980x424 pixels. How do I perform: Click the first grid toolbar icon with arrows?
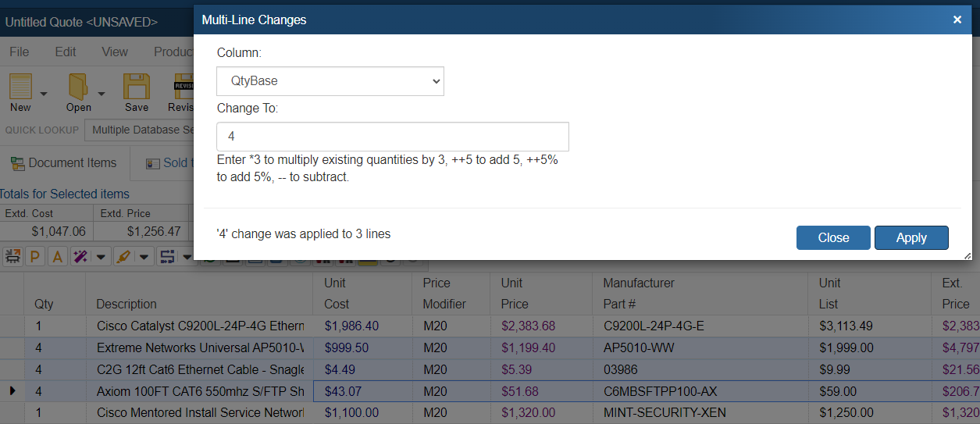click(x=13, y=256)
